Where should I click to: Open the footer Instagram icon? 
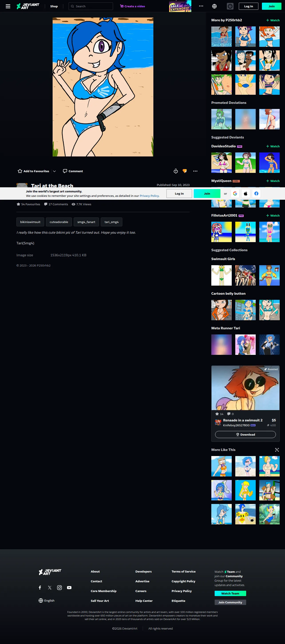click(59, 587)
